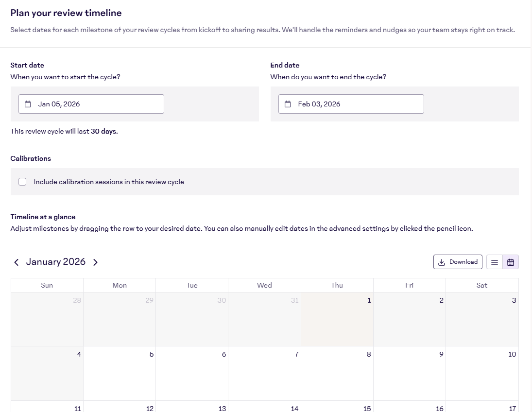Switch to calendar view icon
The width and height of the screenshot is (532, 412).
click(x=511, y=262)
